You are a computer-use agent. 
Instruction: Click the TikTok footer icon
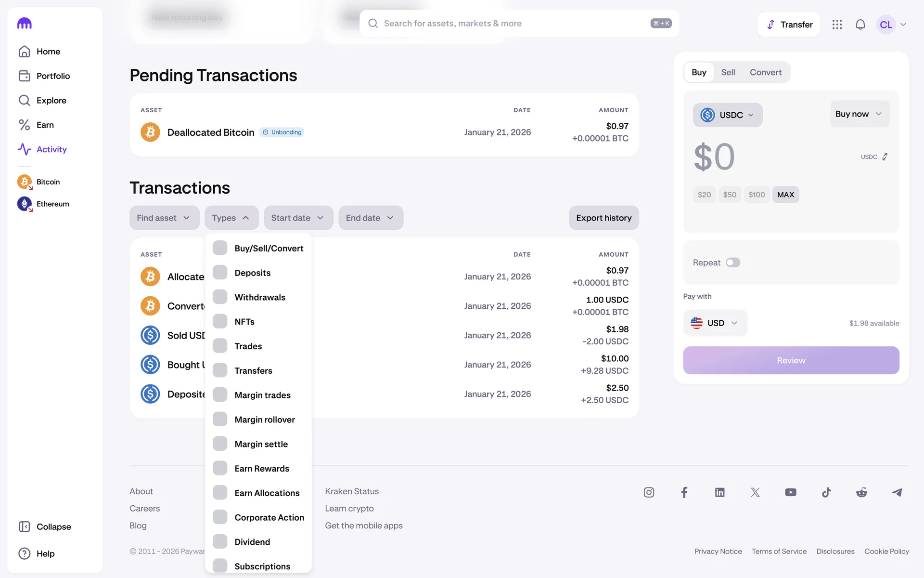(x=826, y=492)
